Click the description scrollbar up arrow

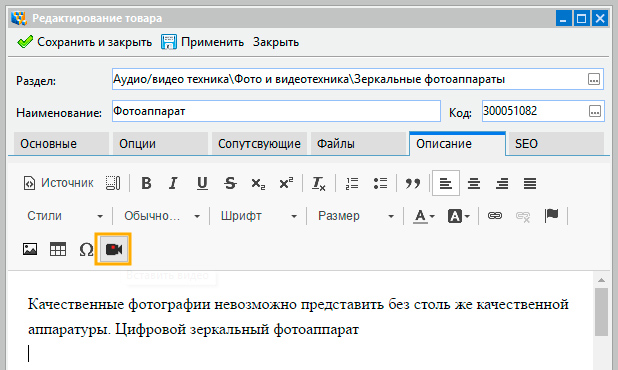pyautogui.click(x=601, y=280)
